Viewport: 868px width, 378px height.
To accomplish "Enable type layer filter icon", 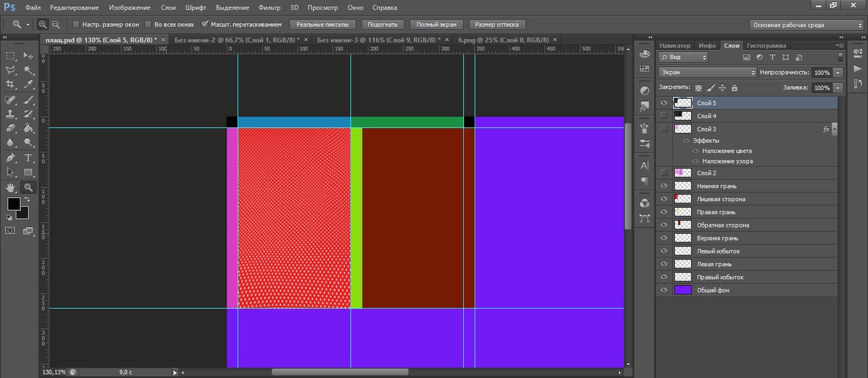I will click(772, 58).
